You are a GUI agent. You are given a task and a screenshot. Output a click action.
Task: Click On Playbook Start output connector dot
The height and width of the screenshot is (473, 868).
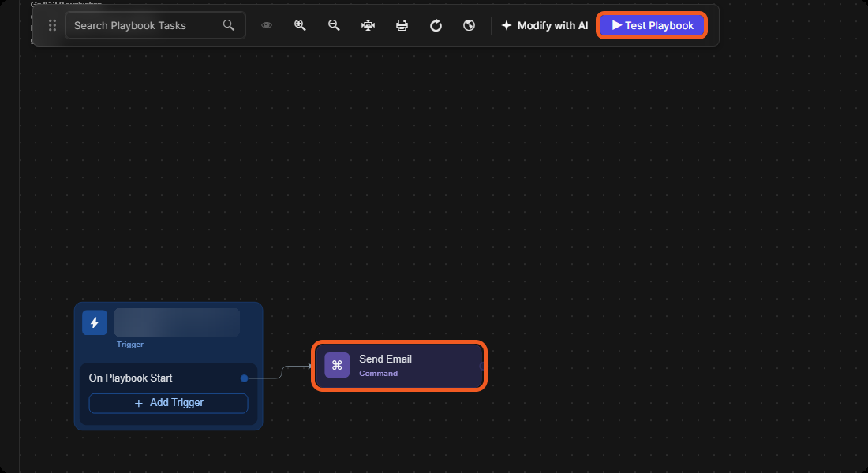click(244, 378)
